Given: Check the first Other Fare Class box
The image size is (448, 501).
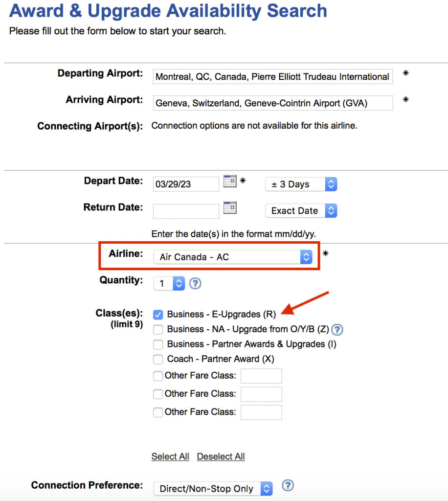Looking at the screenshot, I should (x=158, y=376).
